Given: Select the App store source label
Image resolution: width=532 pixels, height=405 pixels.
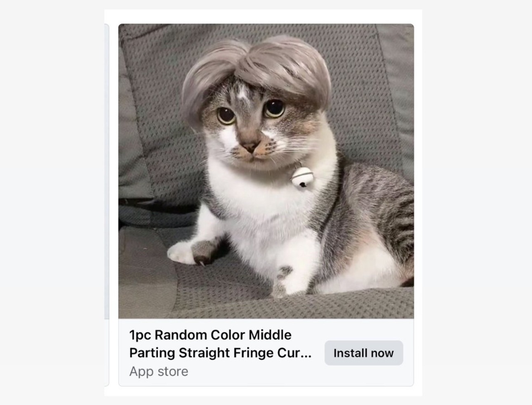Looking at the screenshot, I should click(159, 371).
